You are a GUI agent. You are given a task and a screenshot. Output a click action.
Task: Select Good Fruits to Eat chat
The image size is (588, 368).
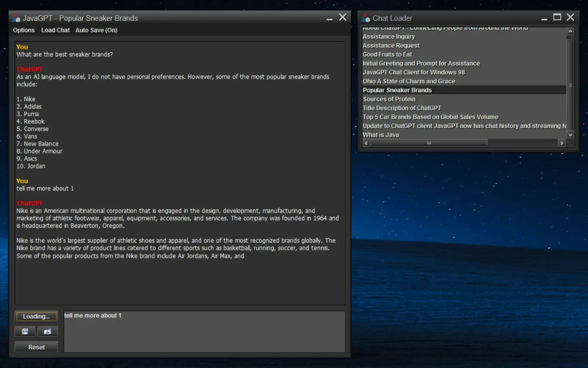pos(464,54)
